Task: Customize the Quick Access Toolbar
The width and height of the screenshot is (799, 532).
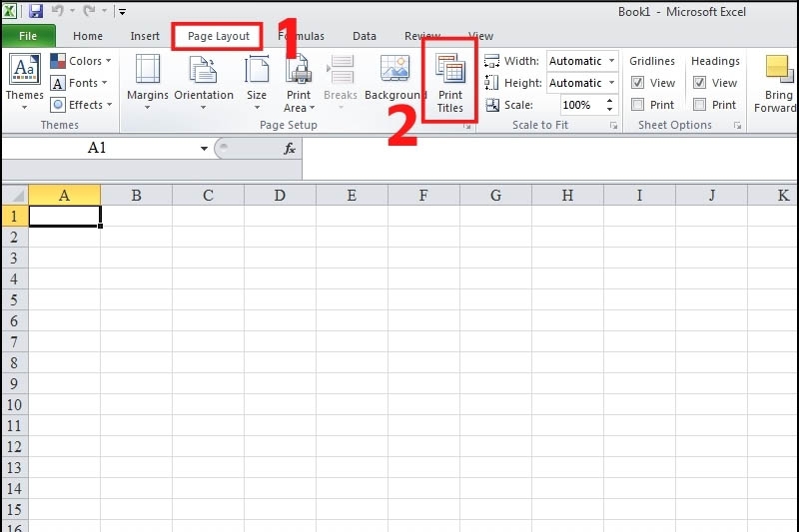Action: [122, 11]
